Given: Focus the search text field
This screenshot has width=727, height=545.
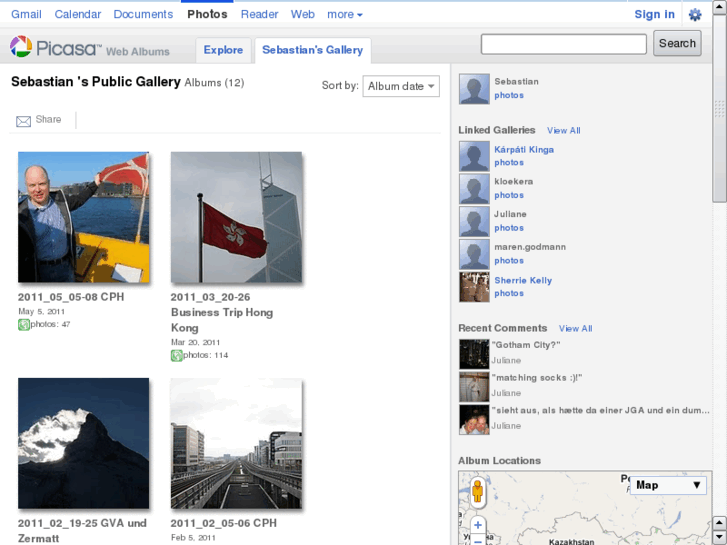Looking at the screenshot, I should pos(564,44).
